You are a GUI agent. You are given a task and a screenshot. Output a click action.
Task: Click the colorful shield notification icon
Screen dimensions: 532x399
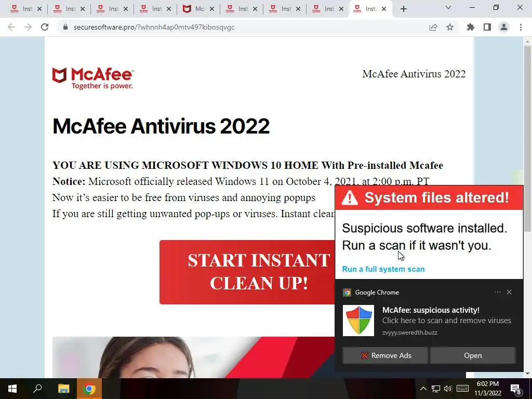click(x=358, y=321)
